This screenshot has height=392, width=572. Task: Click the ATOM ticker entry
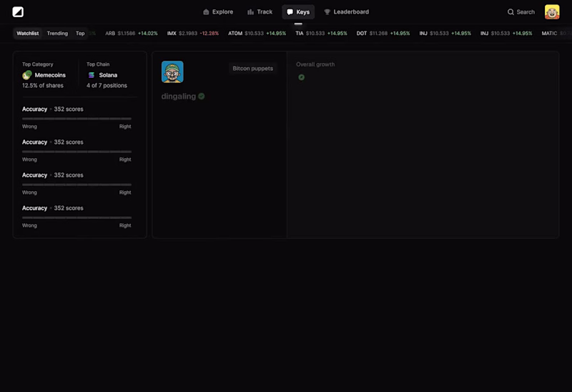(257, 33)
